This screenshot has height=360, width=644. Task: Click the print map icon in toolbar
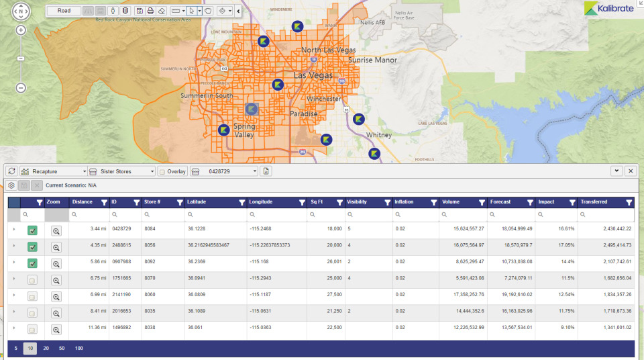tap(150, 11)
